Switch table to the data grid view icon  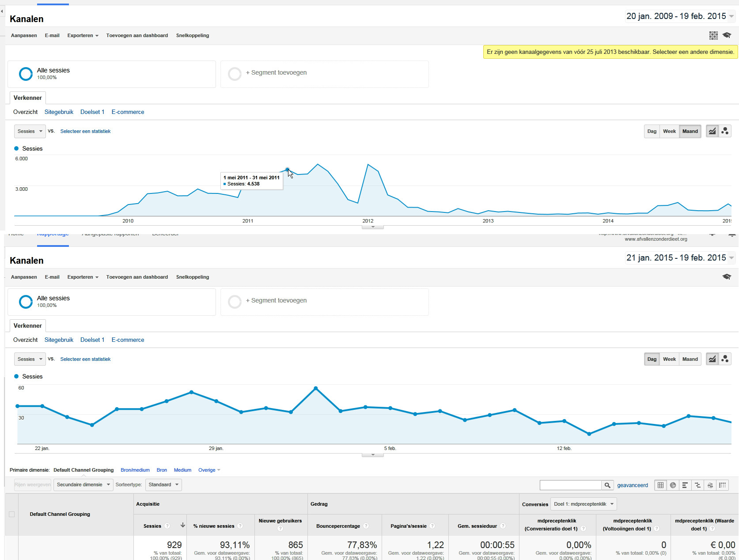tap(660, 485)
